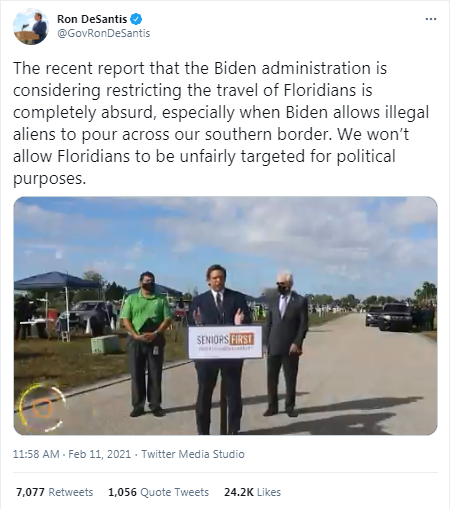View the 7,077 Retweets list
Screen dimensions: 450x509
tap(55, 492)
